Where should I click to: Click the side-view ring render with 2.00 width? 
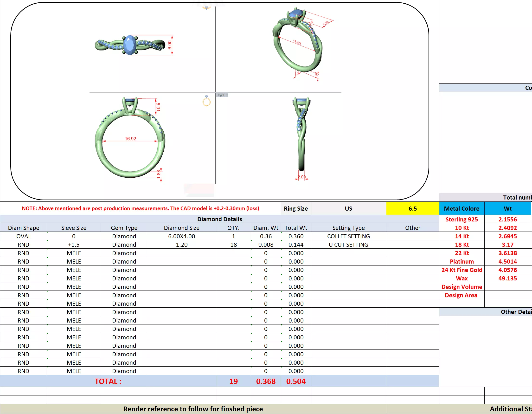click(301, 136)
